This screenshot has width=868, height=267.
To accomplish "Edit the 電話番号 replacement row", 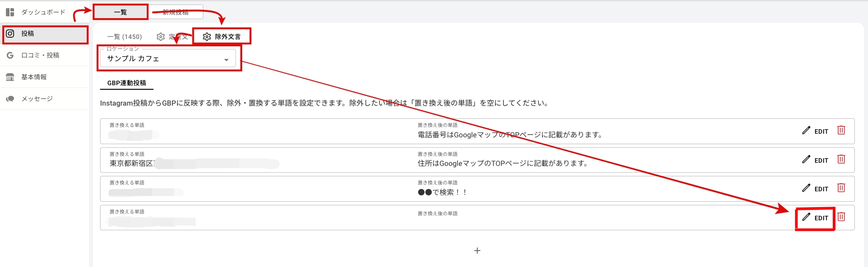I will click(815, 131).
